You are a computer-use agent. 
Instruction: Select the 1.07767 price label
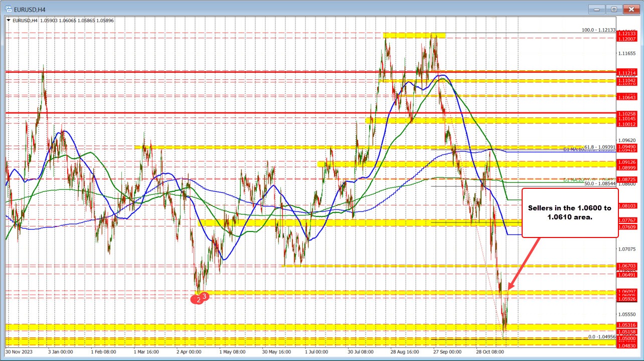click(x=627, y=220)
